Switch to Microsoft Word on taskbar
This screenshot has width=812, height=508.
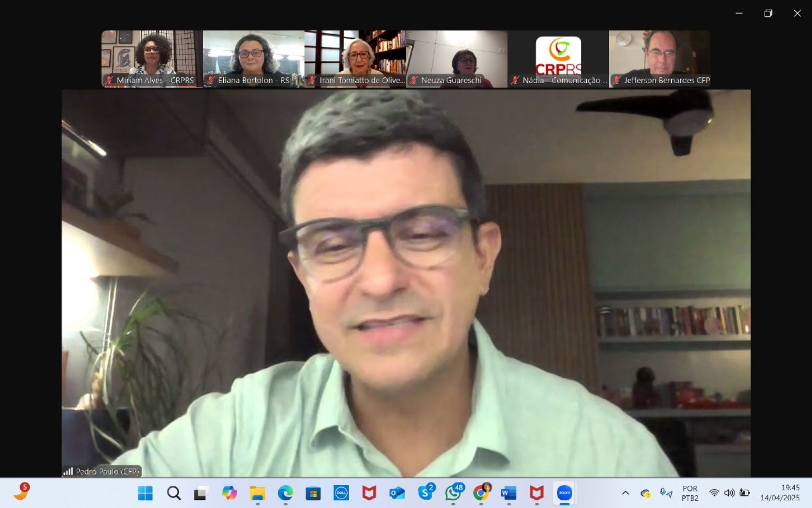click(x=508, y=493)
